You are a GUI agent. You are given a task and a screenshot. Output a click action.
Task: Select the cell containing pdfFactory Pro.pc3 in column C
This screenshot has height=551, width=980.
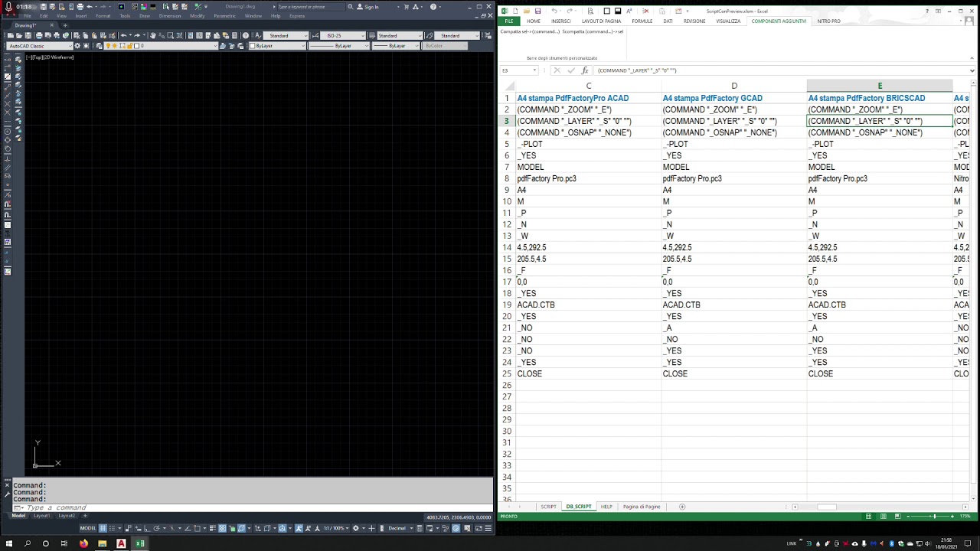[x=588, y=178]
